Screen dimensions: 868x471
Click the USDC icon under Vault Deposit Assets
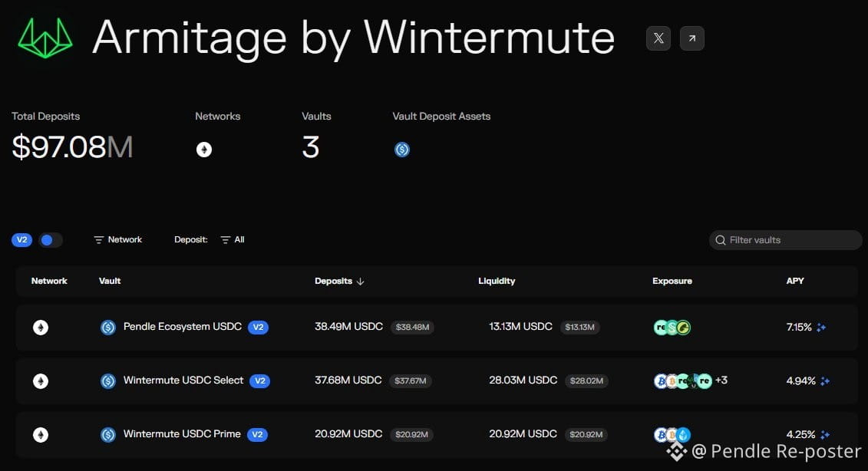point(402,150)
